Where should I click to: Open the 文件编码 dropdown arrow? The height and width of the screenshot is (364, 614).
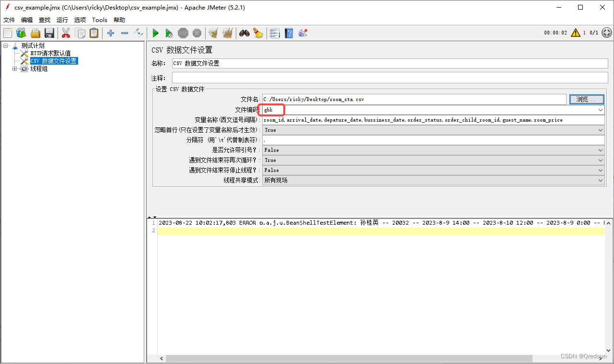601,110
